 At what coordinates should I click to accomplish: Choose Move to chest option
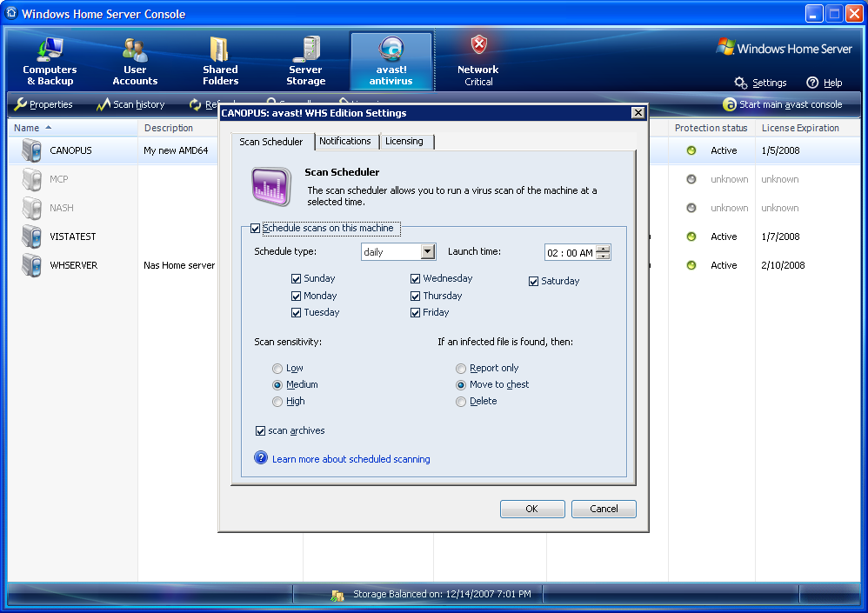(x=461, y=385)
